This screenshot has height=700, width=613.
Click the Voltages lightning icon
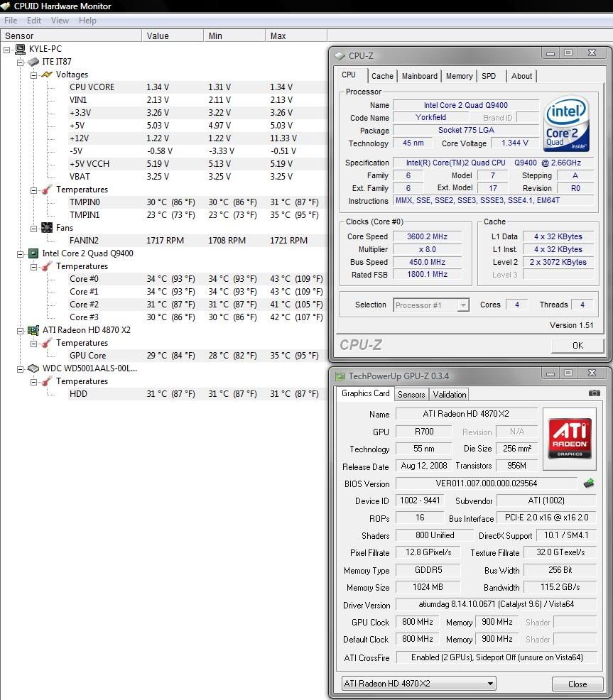(47, 75)
